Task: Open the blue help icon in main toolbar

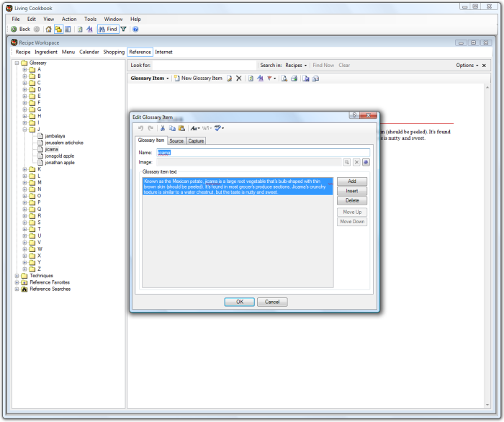Action: point(135,30)
